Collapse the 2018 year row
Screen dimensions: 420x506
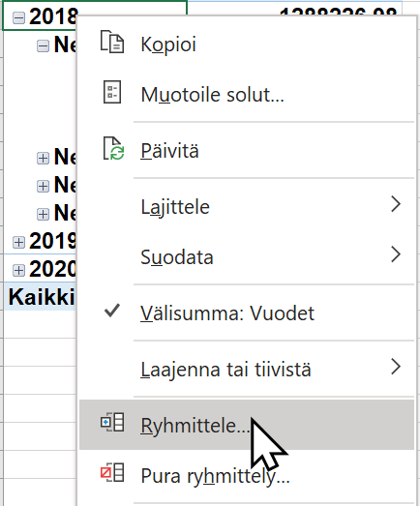coord(18,17)
